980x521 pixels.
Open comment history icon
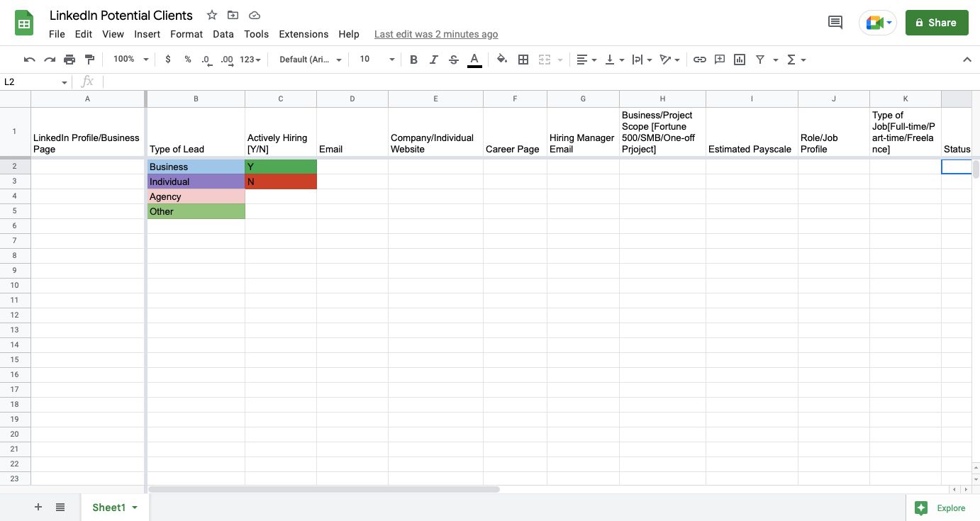835,23
